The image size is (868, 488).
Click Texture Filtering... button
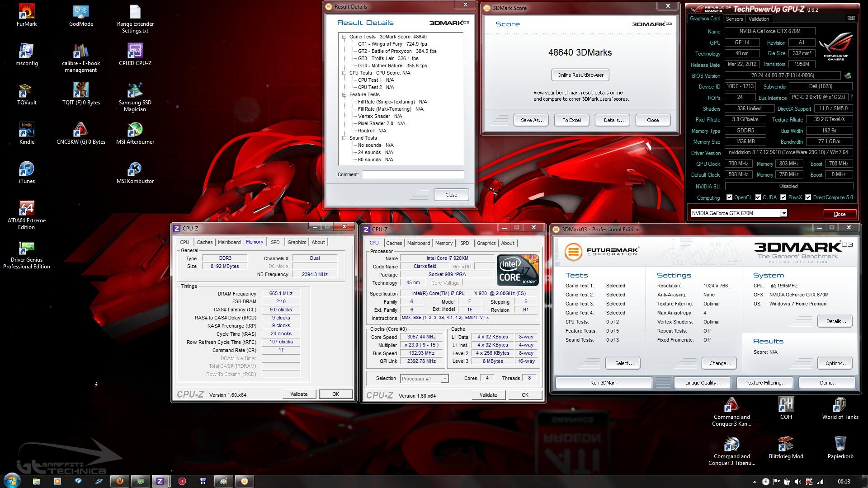[x=766, y=383]
